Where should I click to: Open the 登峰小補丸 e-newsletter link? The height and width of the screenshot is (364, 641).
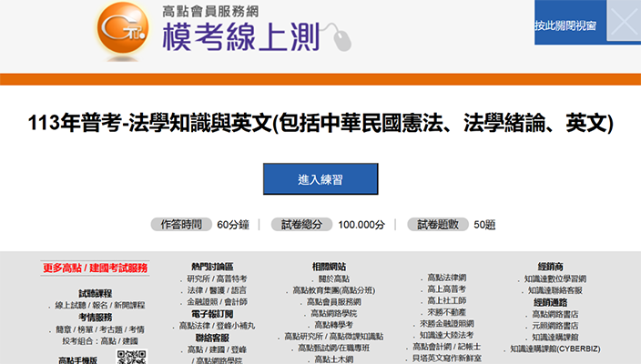(236, 326)
